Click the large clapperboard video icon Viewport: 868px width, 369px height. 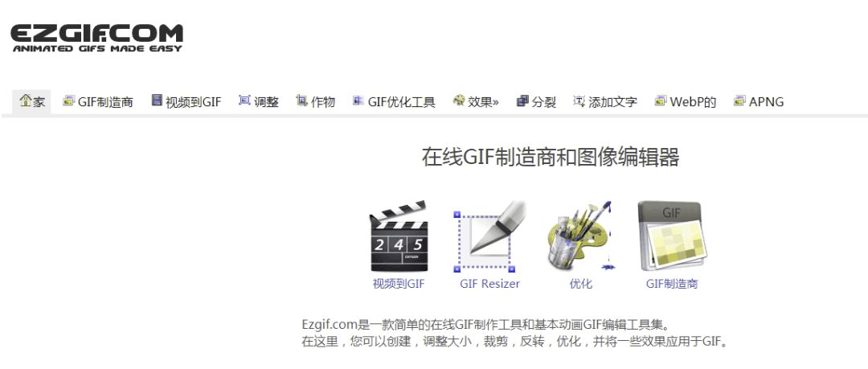pyautogui.click(x=399, y=236)
